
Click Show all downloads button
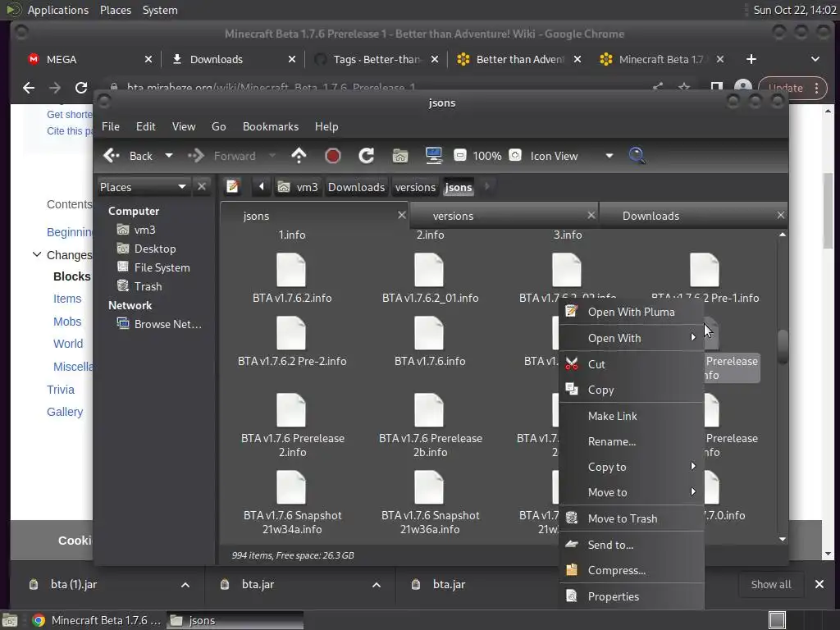pyautogui.click(x=771, y=584)
